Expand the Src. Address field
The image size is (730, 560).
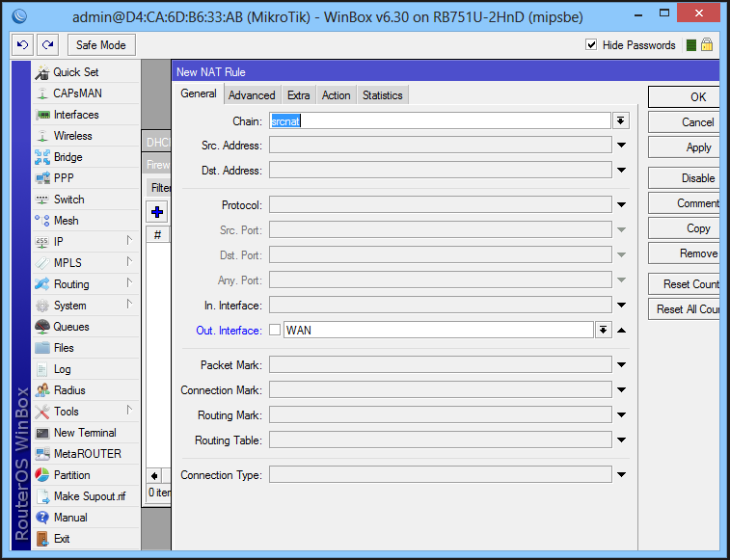[622, 146]
